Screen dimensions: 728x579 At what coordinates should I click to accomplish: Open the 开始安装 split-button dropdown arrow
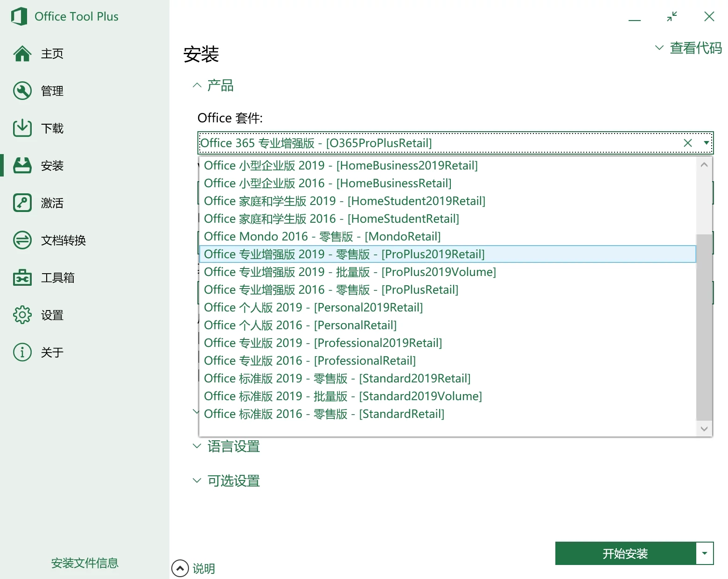tap(705, 554)
